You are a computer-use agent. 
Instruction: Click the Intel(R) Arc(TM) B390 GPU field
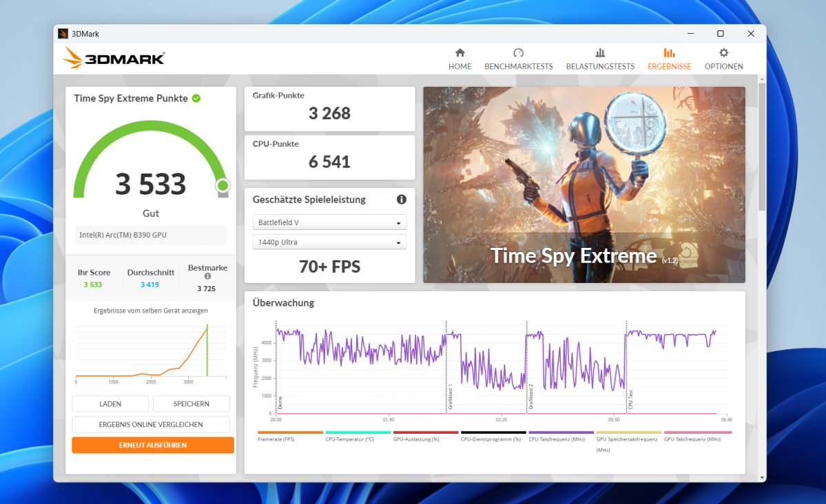(151, 235)
